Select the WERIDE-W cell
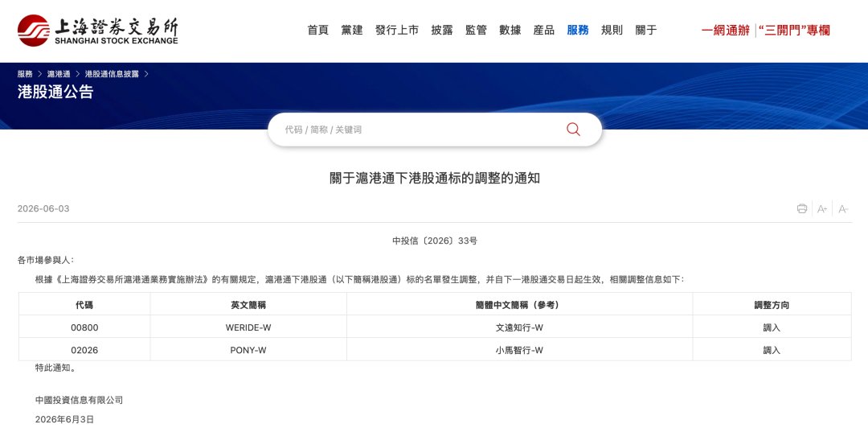This screenshot has height=432, width=868. 248,327
